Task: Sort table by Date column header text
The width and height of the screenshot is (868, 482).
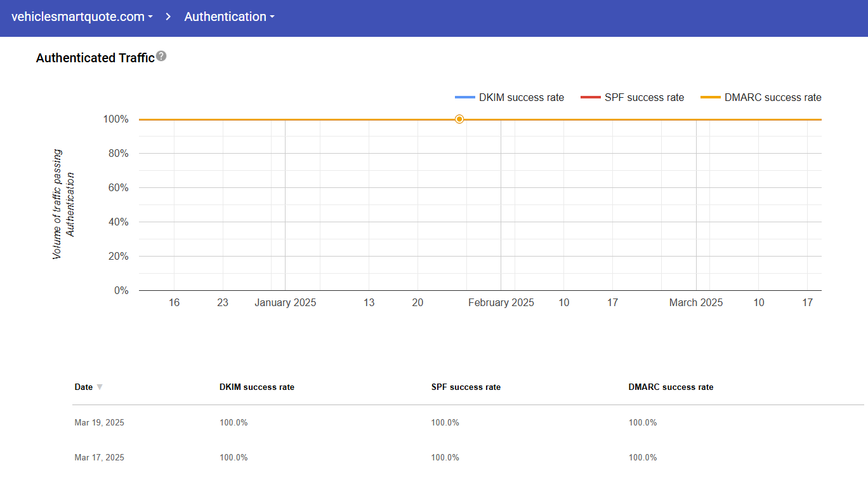Action: tap(83, 387)
